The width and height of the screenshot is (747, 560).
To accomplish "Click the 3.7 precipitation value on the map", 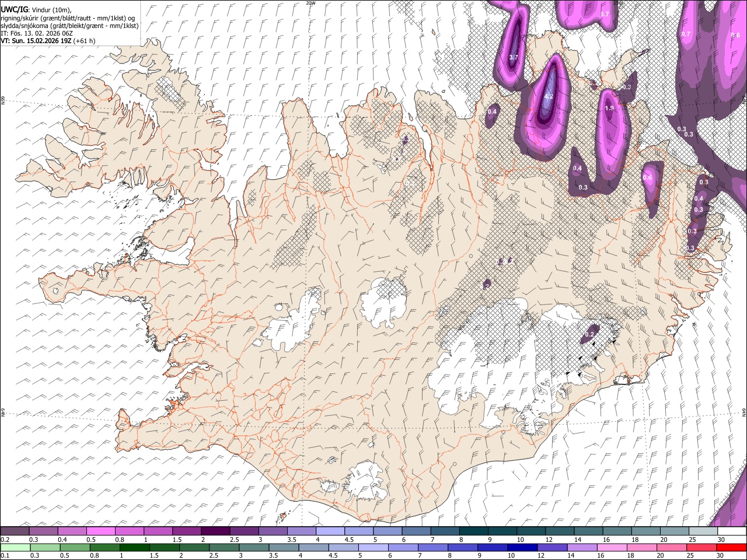I will tap(514, 57).
